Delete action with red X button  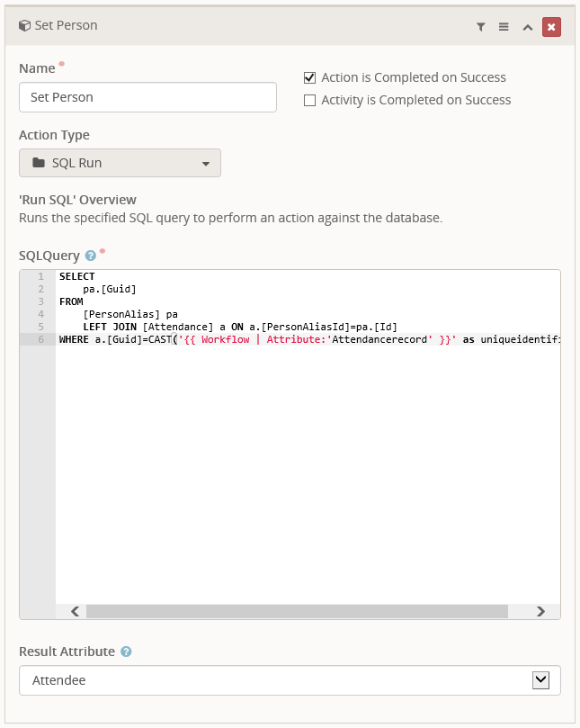tap(551, 27)
